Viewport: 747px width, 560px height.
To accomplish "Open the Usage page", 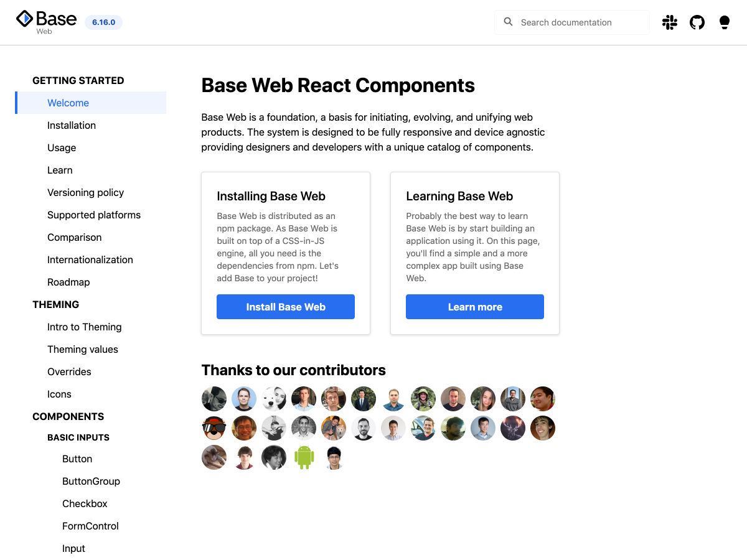I will pyautogui.click(x=62, y=147).
